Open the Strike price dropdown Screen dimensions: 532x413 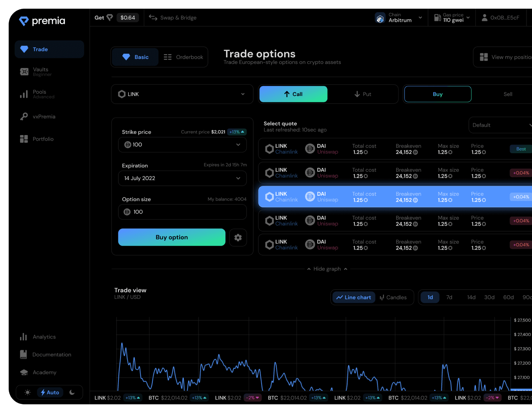coord(182,145)
